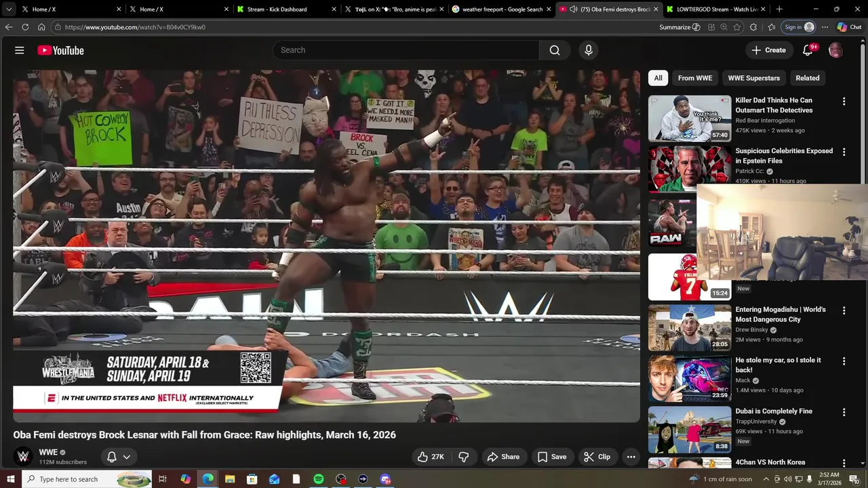The height and width of the screenshot is (488, 868).
Task: Click the Share button under the video
Action: [503, 457]
